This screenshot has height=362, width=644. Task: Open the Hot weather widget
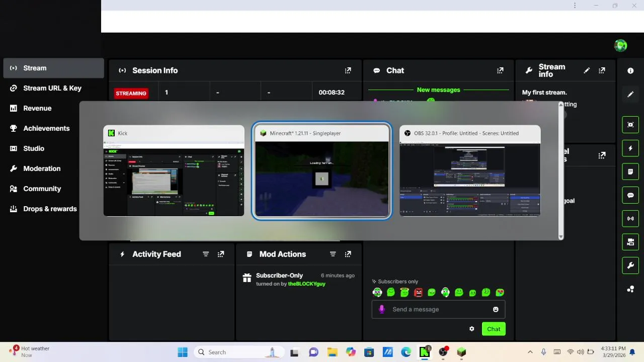coord(30,351)
